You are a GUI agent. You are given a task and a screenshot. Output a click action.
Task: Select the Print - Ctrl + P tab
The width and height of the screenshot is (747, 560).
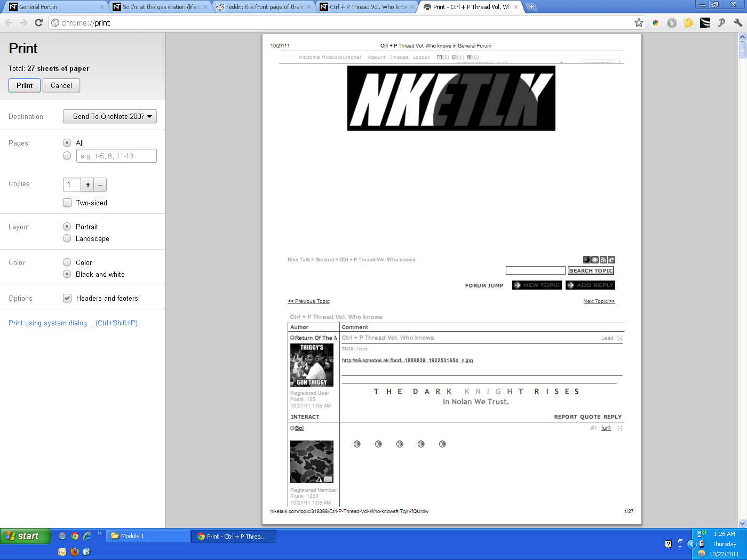[471, 7]
